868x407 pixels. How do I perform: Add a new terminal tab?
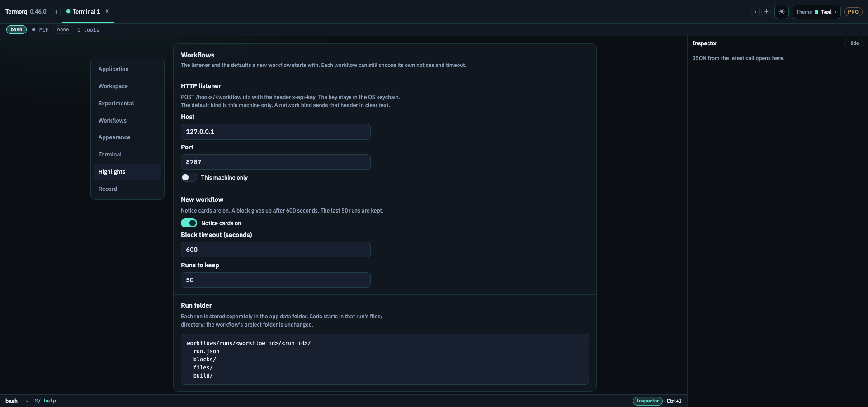click(766, 12)
